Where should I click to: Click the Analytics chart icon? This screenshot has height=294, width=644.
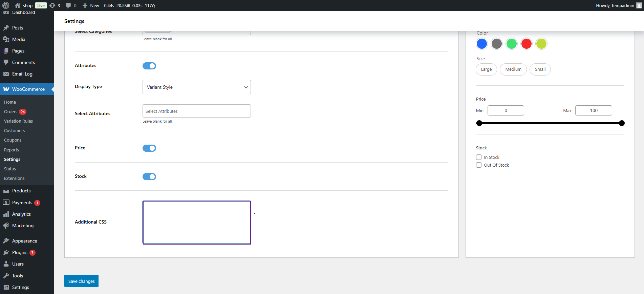click(6, 214)
